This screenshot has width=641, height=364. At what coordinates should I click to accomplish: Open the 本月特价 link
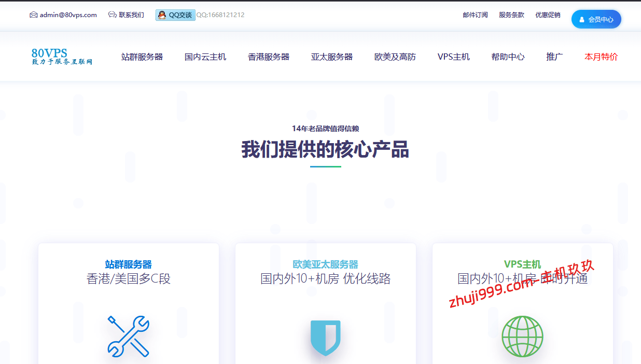pos(600,57)
